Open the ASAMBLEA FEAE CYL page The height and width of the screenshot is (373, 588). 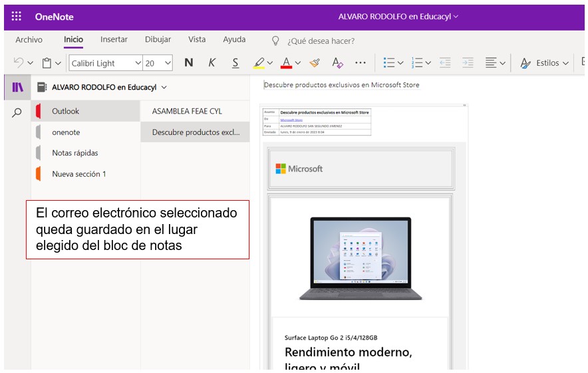(195, 111)
